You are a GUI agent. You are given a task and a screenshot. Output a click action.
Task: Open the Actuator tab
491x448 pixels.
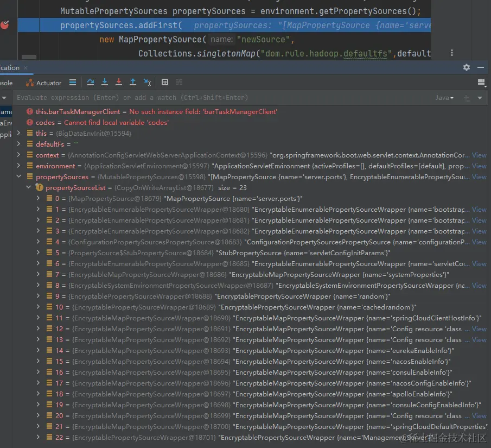pos(43,83)
